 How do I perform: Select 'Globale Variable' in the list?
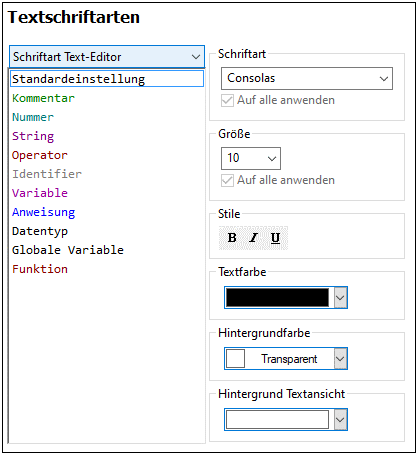coord(68,250)
